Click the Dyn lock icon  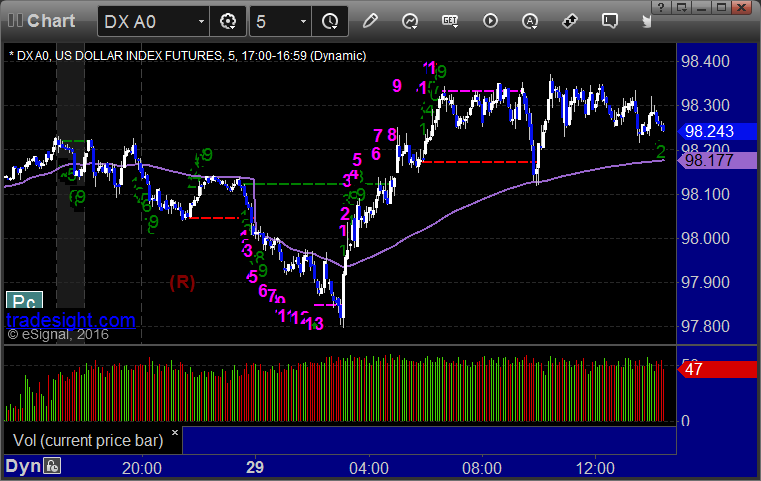click(52, 466)
